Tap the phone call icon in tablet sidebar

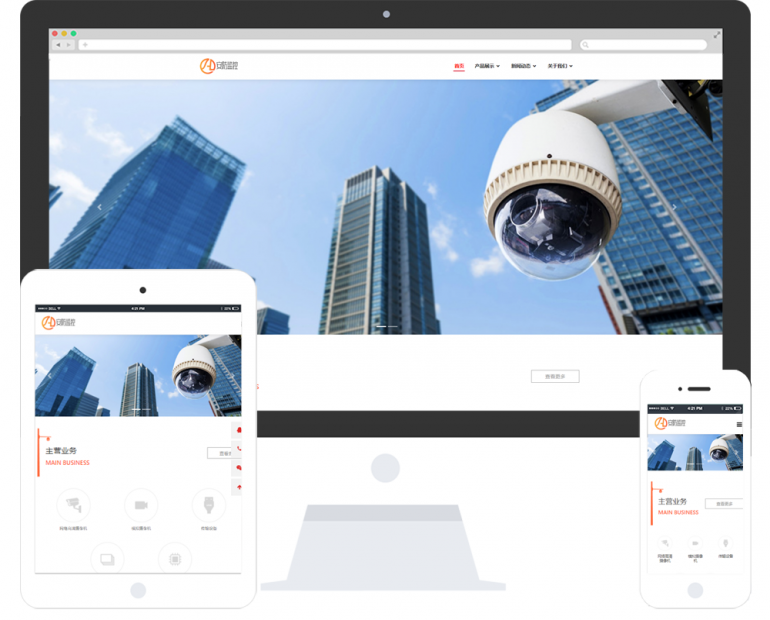[x=238, y=449]
